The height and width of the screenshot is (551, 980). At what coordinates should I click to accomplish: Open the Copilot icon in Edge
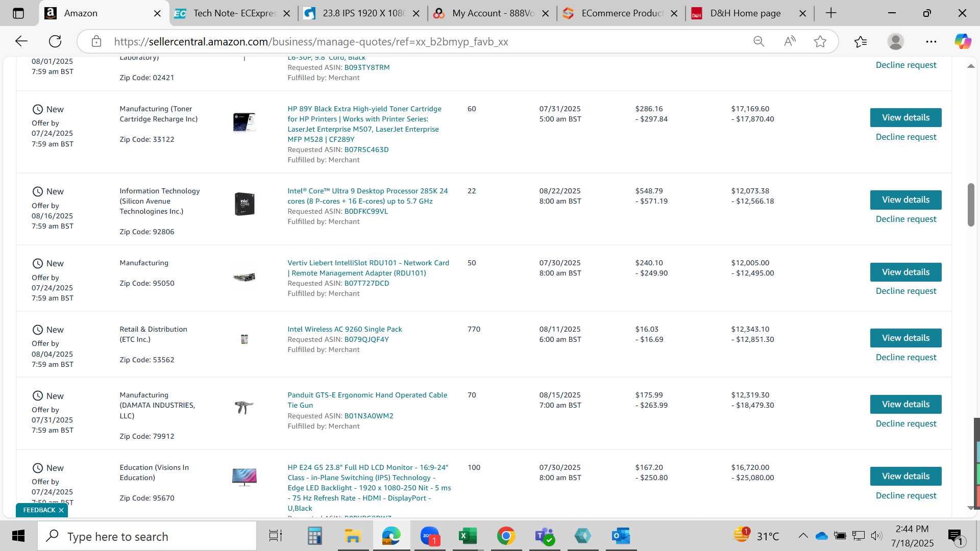click(963, 41)
